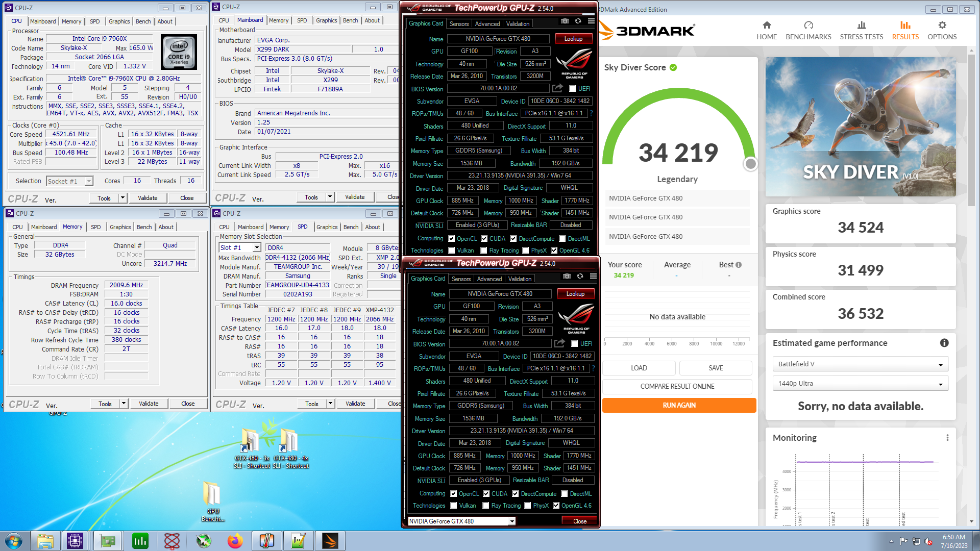Toggle PhysX checkbox in bottom GPU-Z
Screen dimensions: 980x551
pyautogui.click(x=527, y=506)
